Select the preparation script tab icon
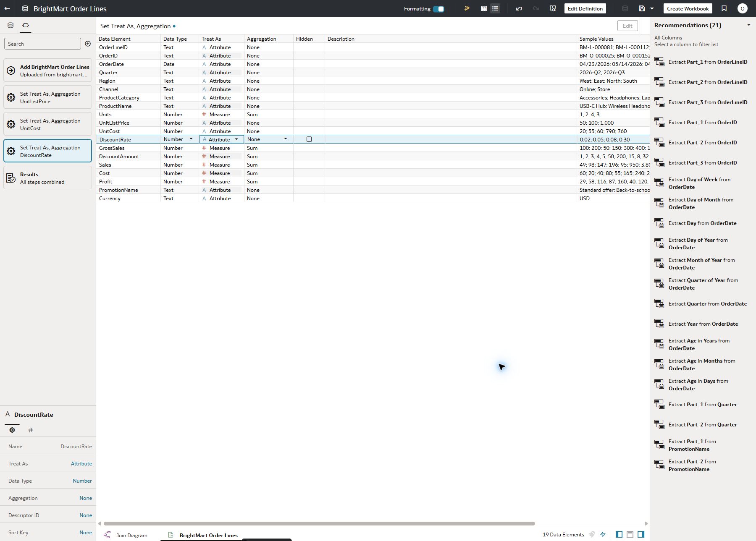The image size is (756, 541). point(26,25)
